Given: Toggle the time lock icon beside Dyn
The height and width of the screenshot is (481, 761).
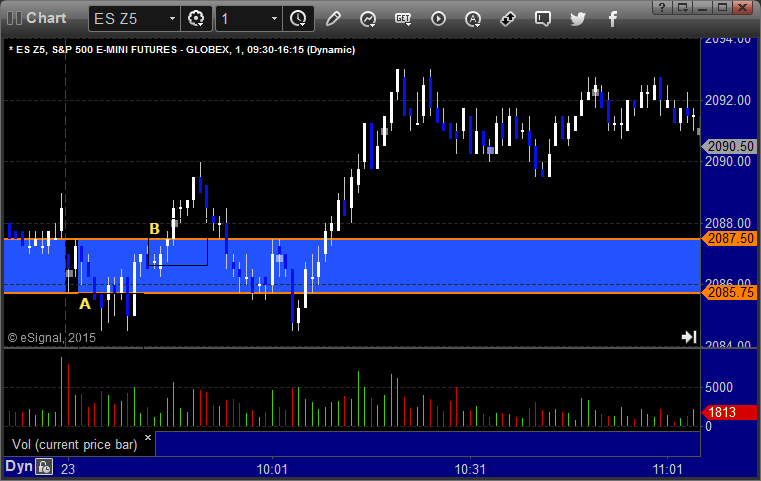Looking at the screenshot, I should pyautogui.click(x=44, y=467).
